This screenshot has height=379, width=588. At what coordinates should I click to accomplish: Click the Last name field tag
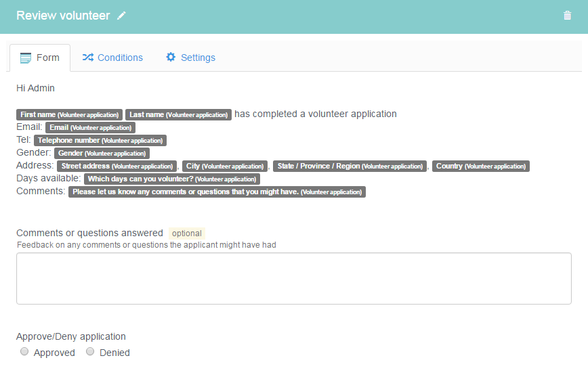(x=179, y=114)
